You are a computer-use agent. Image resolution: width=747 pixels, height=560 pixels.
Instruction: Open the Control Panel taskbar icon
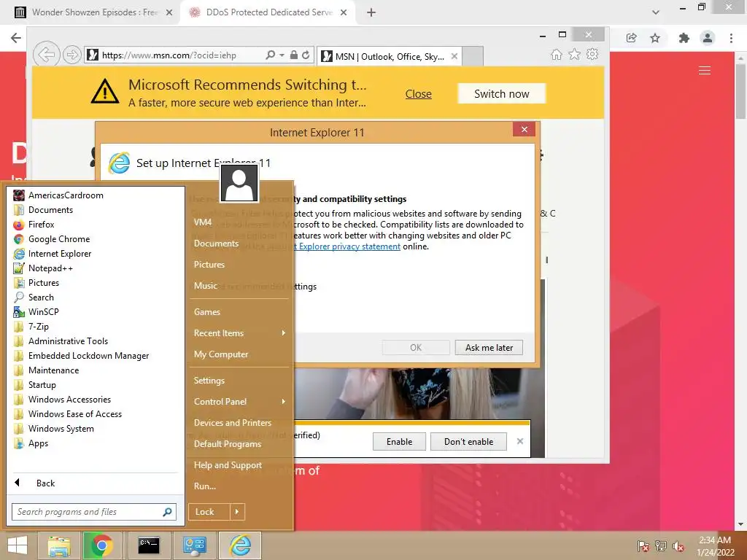[x=195, y=545]
